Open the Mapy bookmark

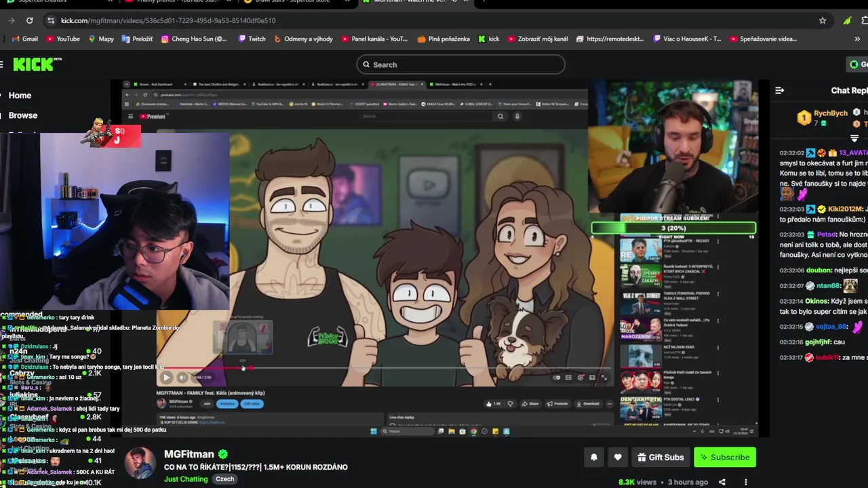[101, 39]
